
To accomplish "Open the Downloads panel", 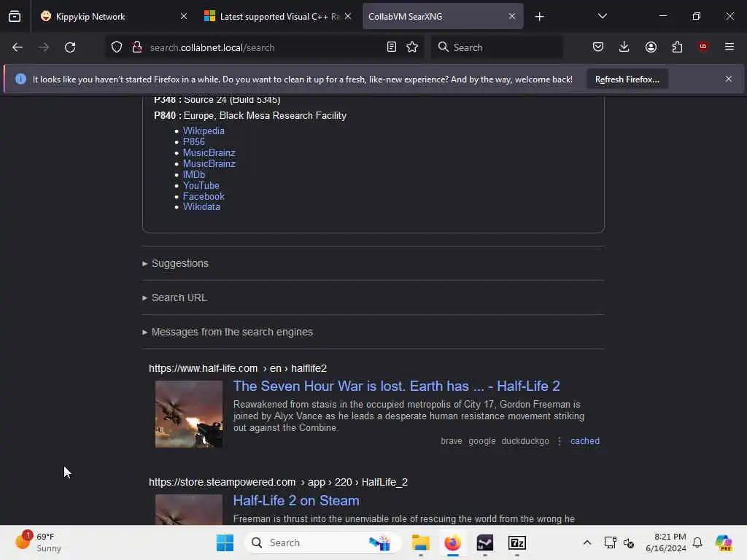I will tap(624, 47).
